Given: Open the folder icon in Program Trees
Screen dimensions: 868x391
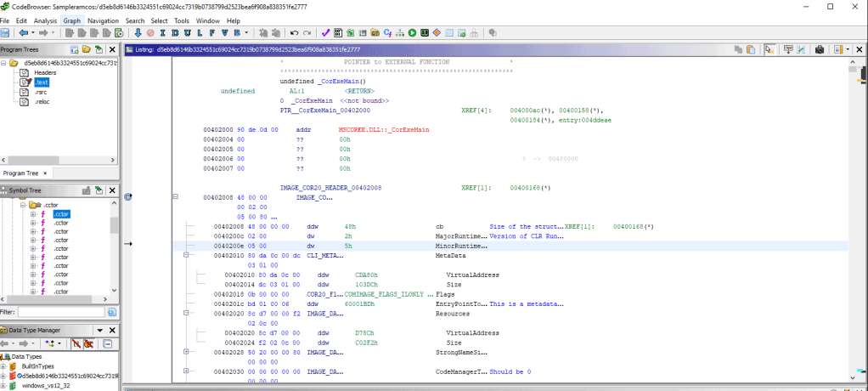Looking at the screenshot, I should pos(87,50).
